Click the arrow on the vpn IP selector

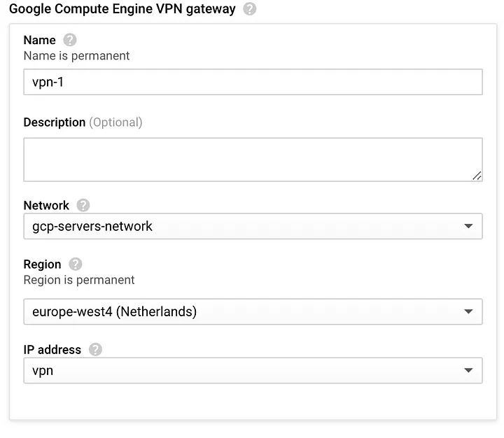click(x=468, y=371)
